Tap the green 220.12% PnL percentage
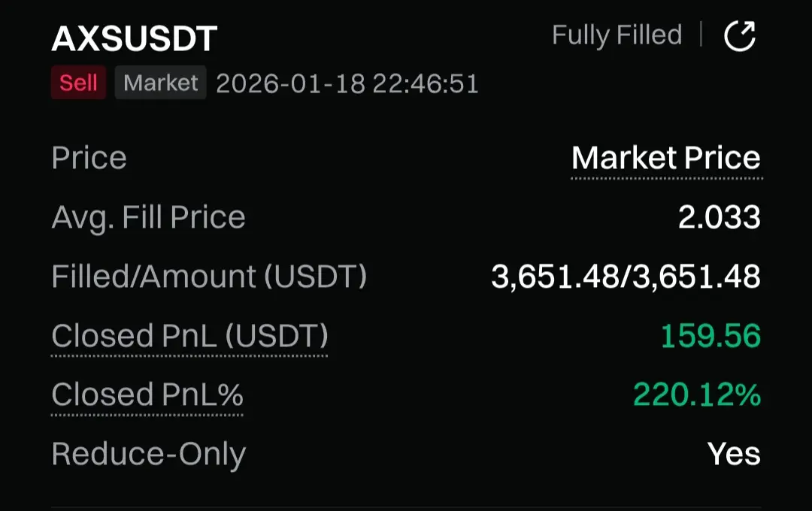This screenshot has height=511, width=812. [x=697, y=395]
